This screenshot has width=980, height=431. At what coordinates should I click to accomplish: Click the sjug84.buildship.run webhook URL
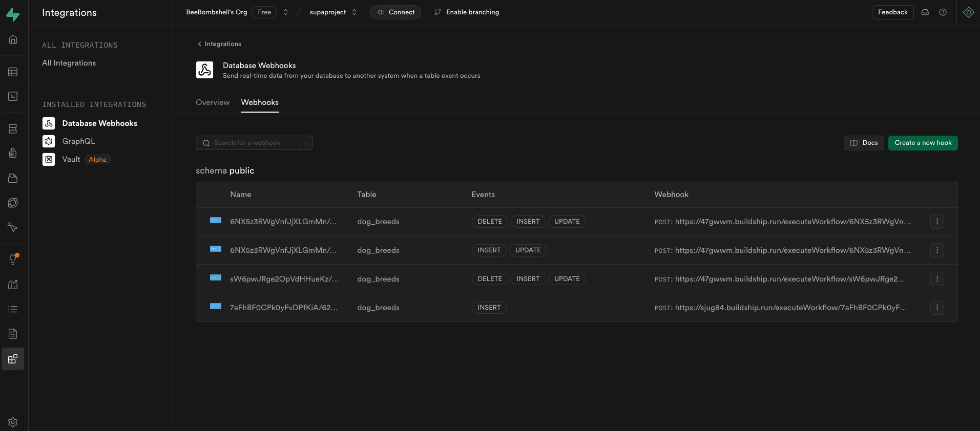[x=791, y=308]
